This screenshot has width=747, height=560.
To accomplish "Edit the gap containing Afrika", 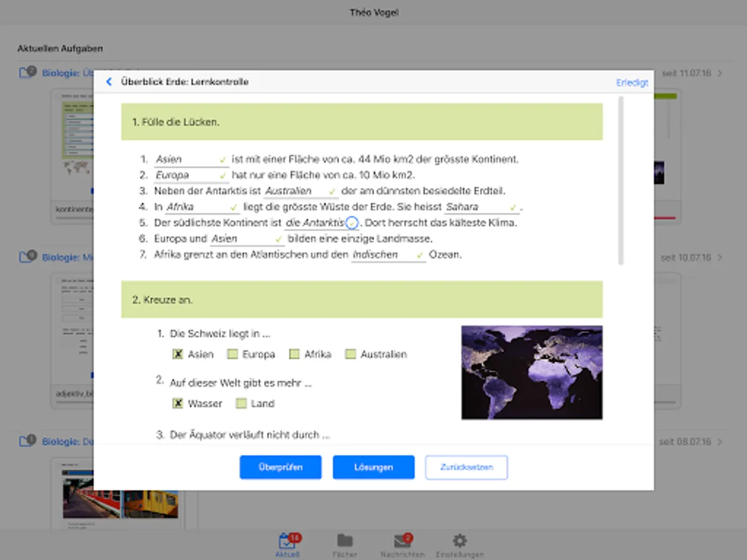I will pyautogui.click(x=203, y=207).
